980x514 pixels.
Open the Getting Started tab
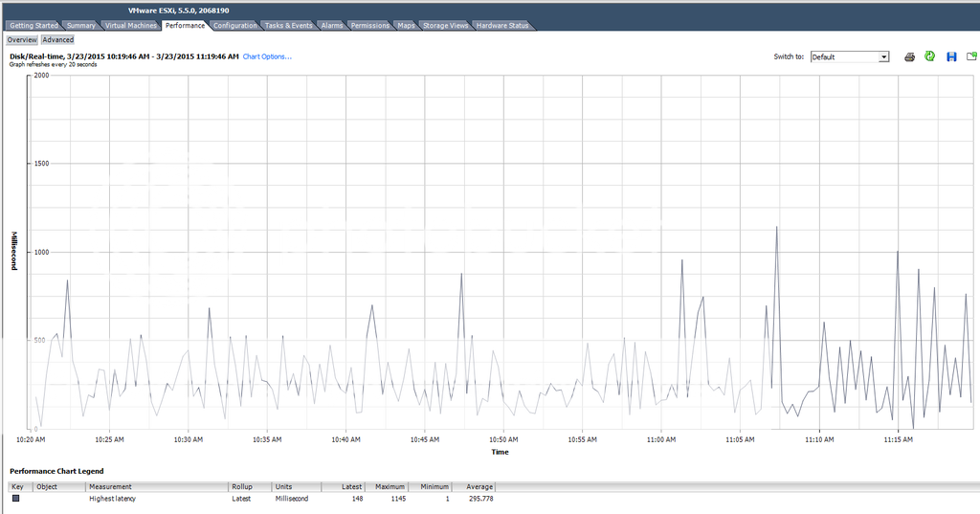point(33,26)
